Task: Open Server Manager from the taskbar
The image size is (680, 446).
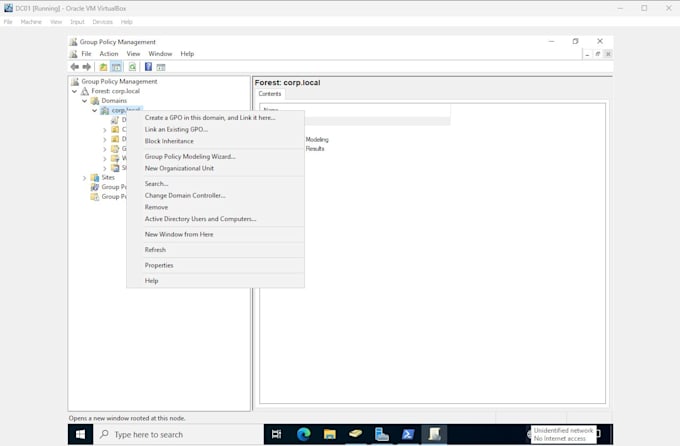Action: point(382,434)
